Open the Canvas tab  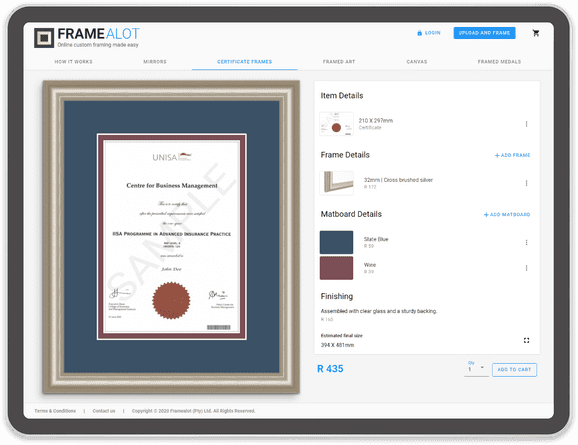click(x=417, y=62)
